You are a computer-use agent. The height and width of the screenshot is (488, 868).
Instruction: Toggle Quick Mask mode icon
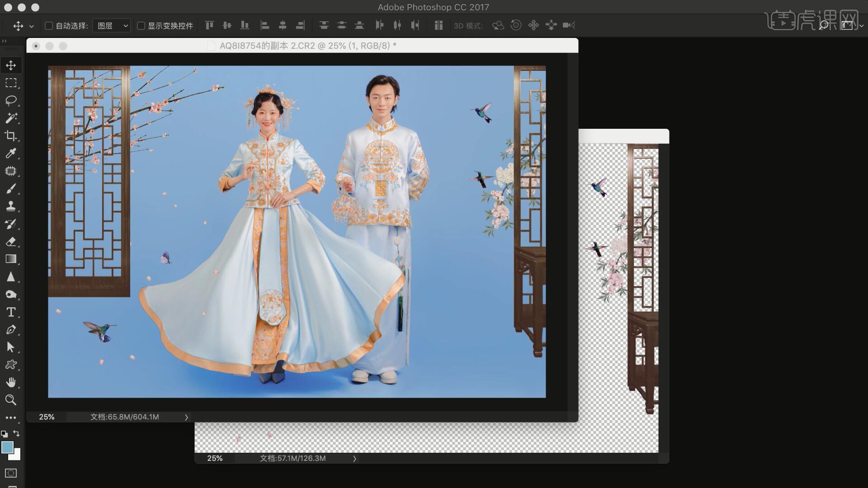coord(11,473)
